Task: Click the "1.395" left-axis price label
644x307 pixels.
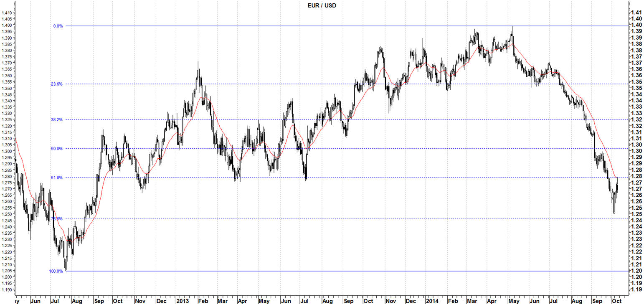Action: point(7,32)
